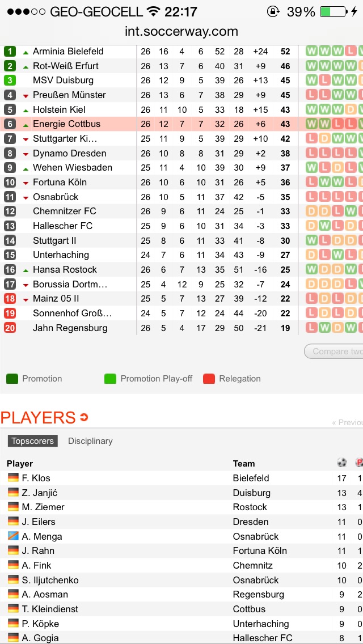
Task: Click the German flag next to F. Klos
Action: pos(13,478)
